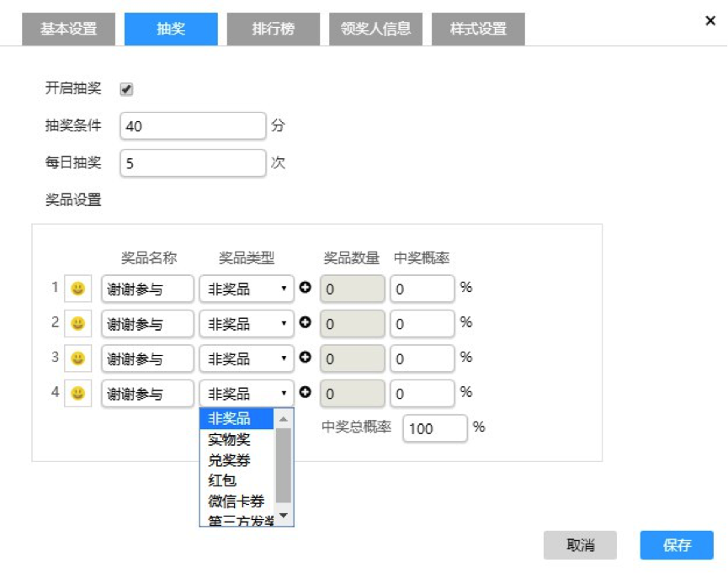Click the smiley icon in prize row 1

click(x=77, y=289)
